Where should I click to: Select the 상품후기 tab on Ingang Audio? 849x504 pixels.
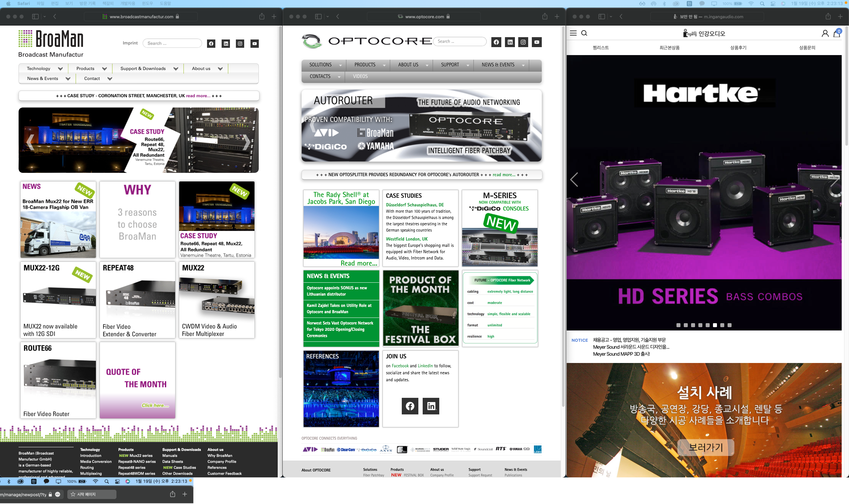click(x=738, y=47)
